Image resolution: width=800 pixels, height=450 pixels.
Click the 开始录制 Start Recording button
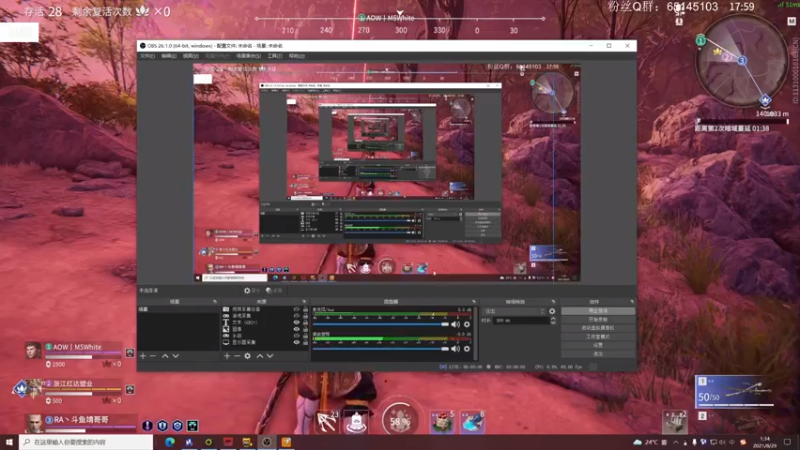coord(598,319)
